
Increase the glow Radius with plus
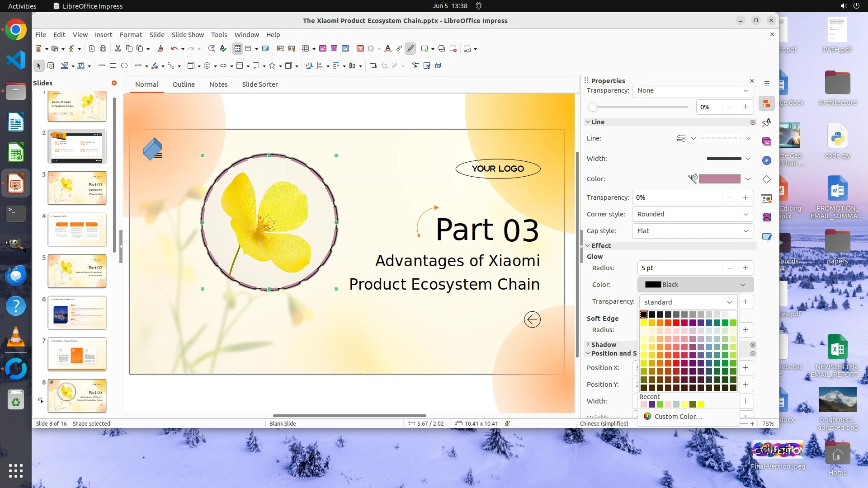(x=745, y=268)
